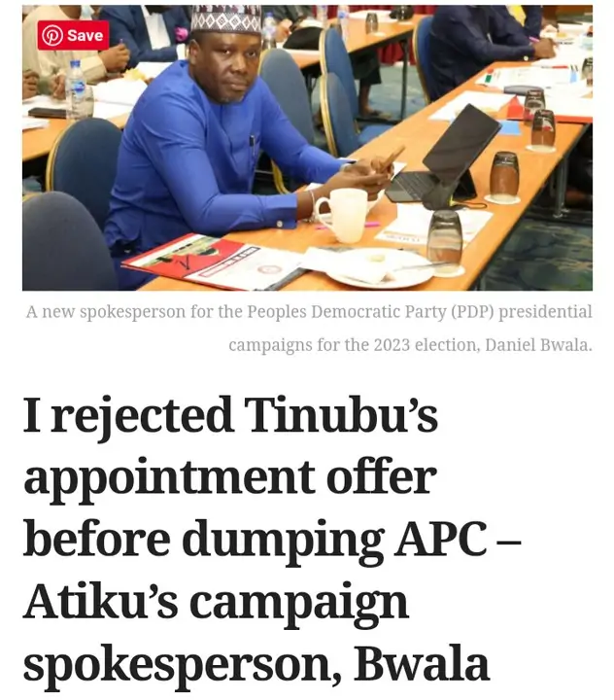Click 'APC' in the headline

[440, 539]
